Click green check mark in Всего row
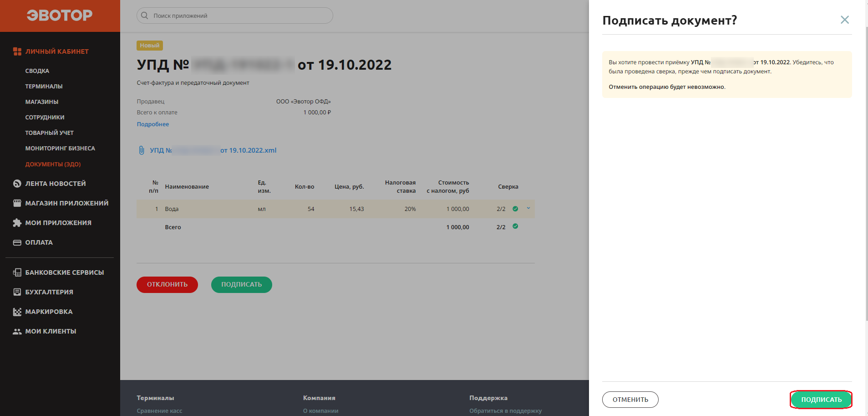This screenshot has width=868, height=416. coord(515,226)
